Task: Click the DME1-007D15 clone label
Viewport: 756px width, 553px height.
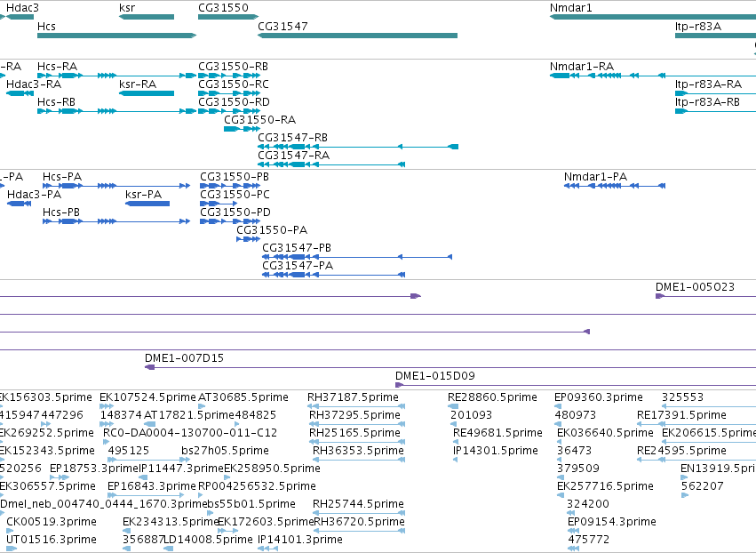Action: pyautogui.click(x=184, y=358)
